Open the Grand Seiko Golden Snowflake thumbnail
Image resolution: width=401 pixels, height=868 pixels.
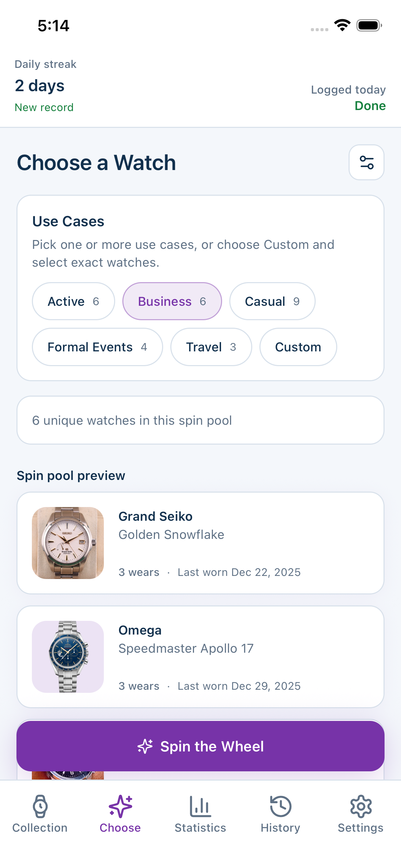(68, 543)
